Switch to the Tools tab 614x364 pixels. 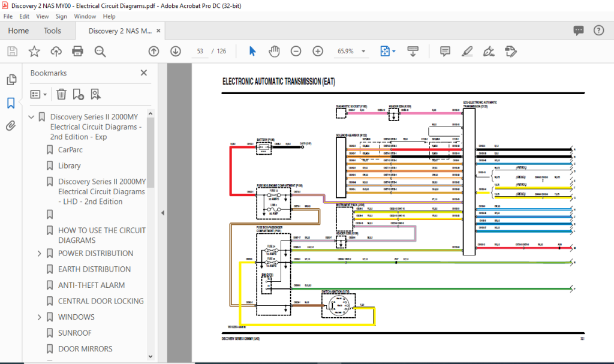click(52, 30)
